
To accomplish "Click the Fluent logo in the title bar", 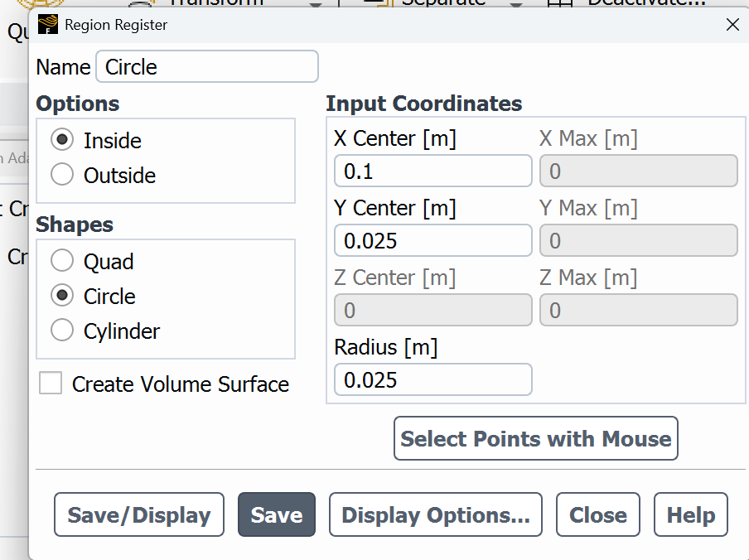I will tap(49, 25).
